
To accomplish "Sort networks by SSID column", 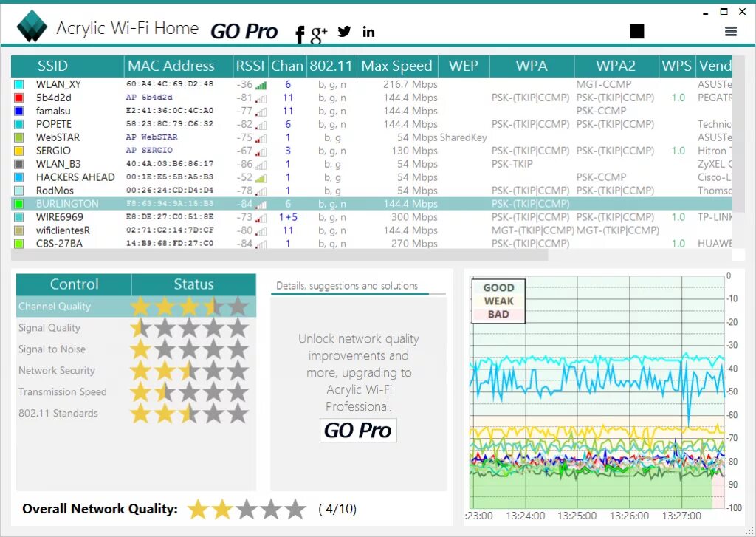I will (67, 66).
